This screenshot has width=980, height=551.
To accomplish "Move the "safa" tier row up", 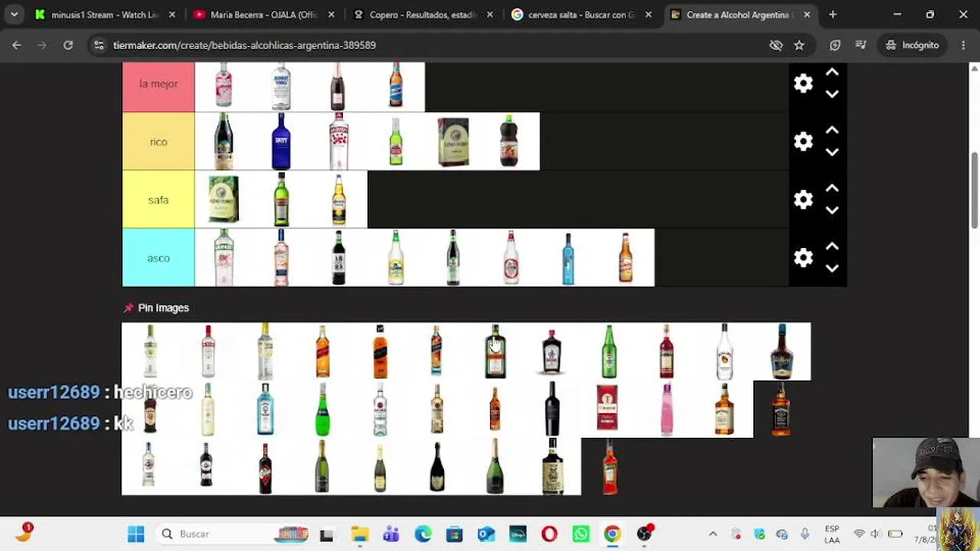I will 832,189.
